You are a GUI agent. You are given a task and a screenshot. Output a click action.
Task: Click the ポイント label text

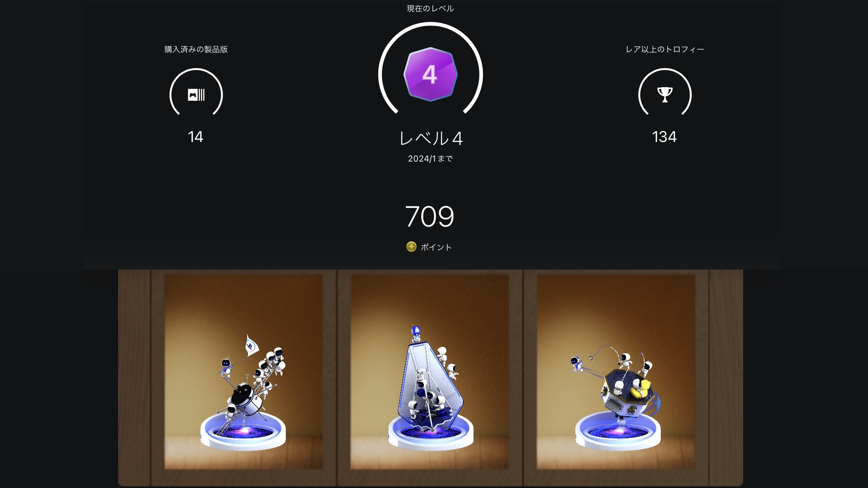click(436, 247)
